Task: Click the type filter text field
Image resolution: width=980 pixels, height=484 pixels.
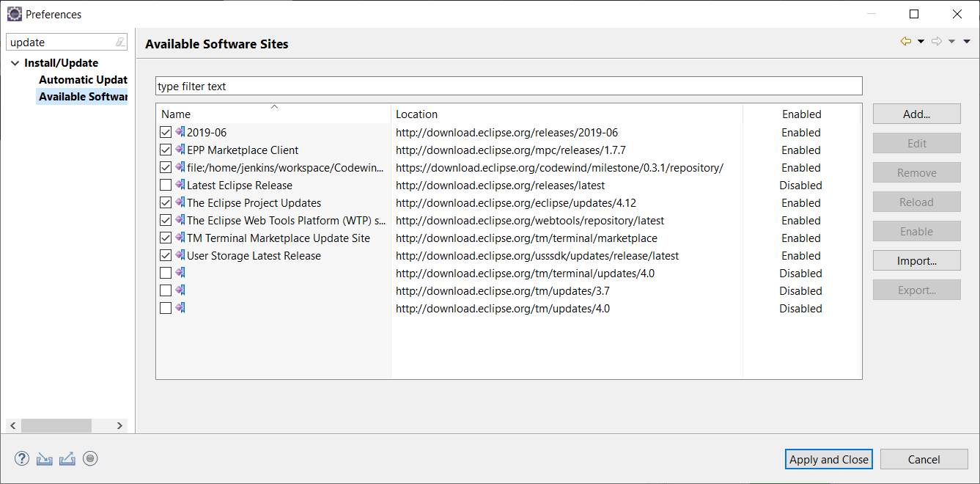Action: point(508,85)
